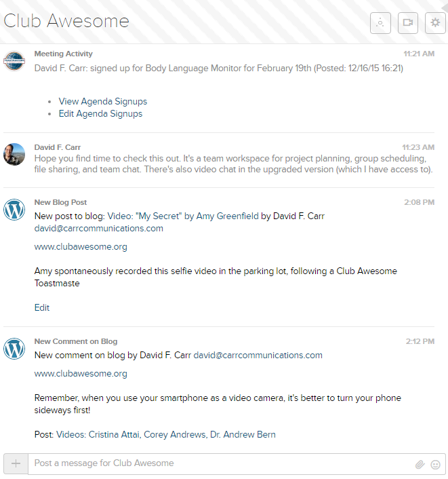Click WordPress icon beside New Blog Post
The height and width of the screenshot is (479, 448).
[x=14, y=210]
